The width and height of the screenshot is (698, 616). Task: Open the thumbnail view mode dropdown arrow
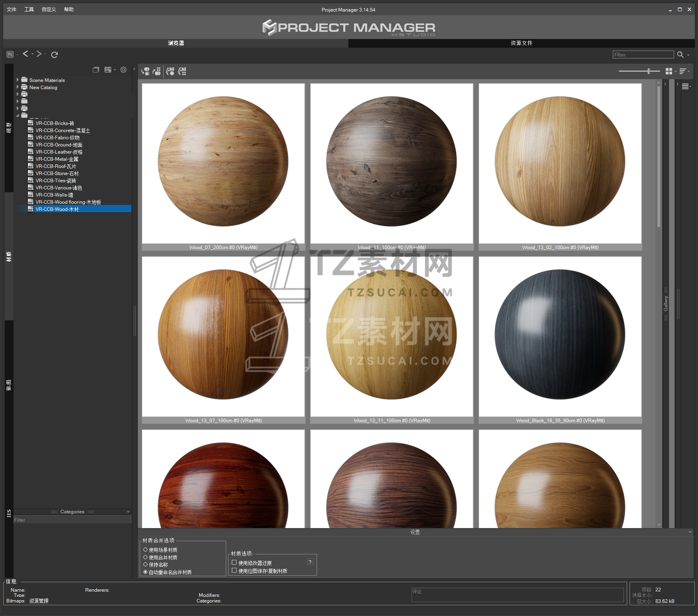pyautogui.click(x=675, y=72)
